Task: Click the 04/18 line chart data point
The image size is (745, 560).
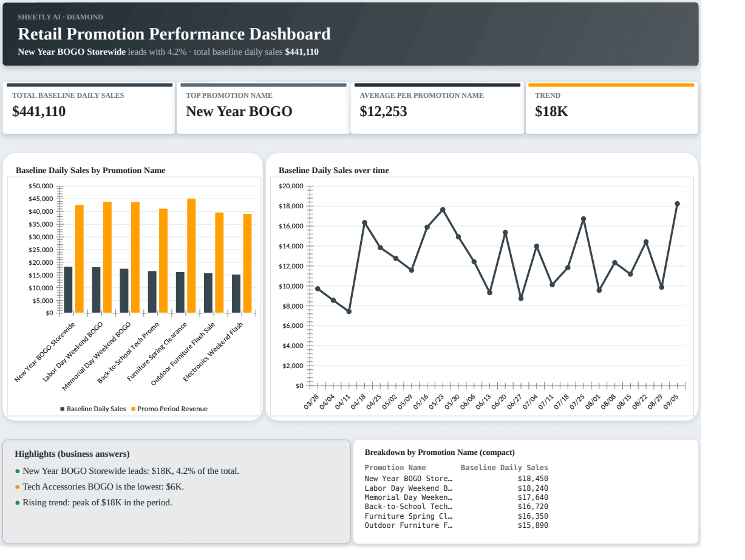Action: [364, 223]
